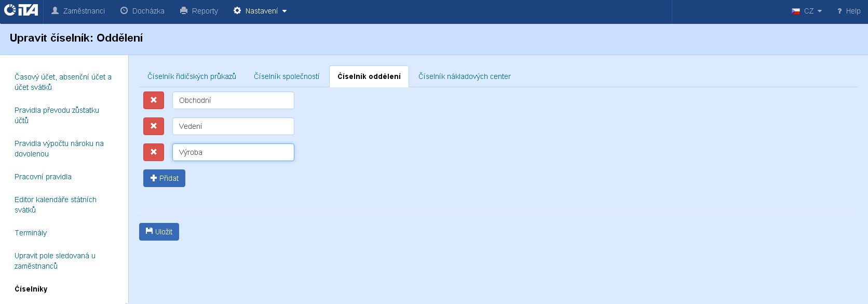Open Zaměstnanci from the top navigation

coord(78,11)
